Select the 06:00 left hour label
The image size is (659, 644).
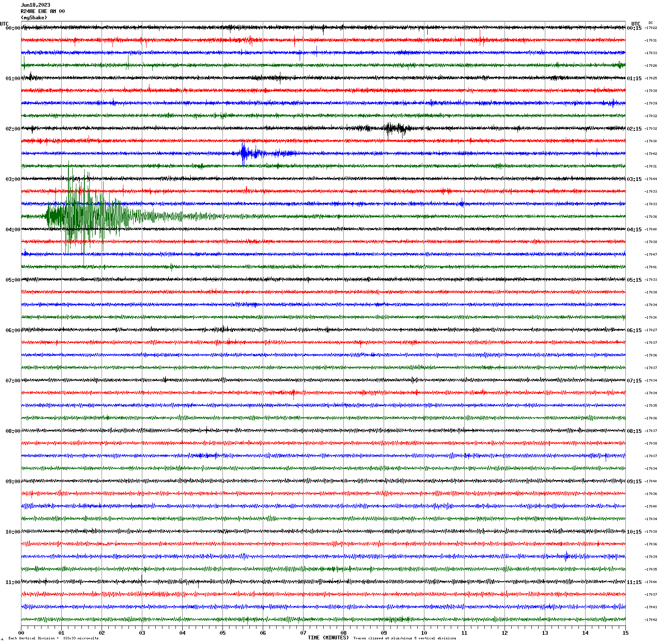[13, 330]
